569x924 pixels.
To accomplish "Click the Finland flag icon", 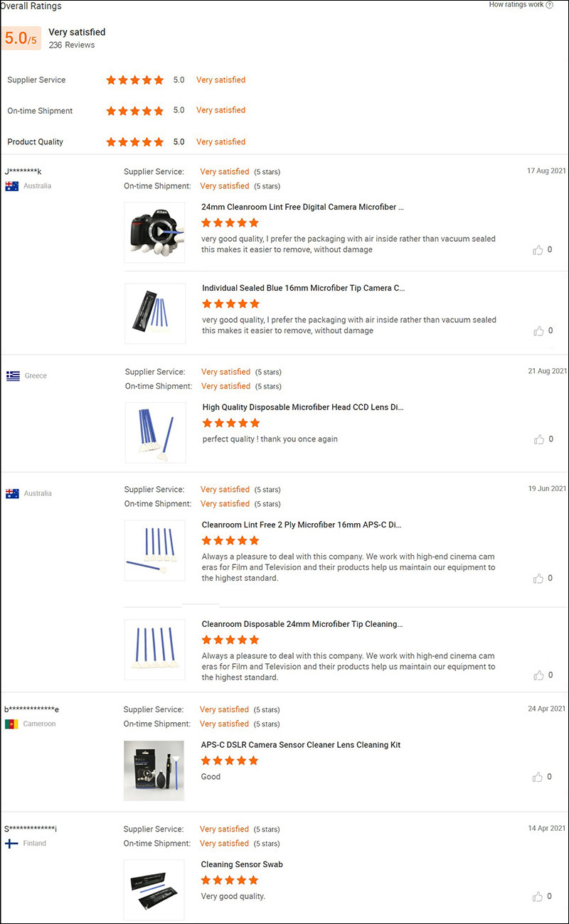I will pyautogui.click(x=13, y=843).
